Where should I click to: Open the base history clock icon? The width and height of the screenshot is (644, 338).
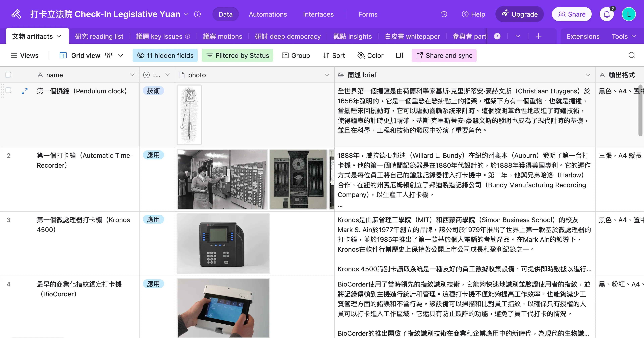(x=444, y=14)
